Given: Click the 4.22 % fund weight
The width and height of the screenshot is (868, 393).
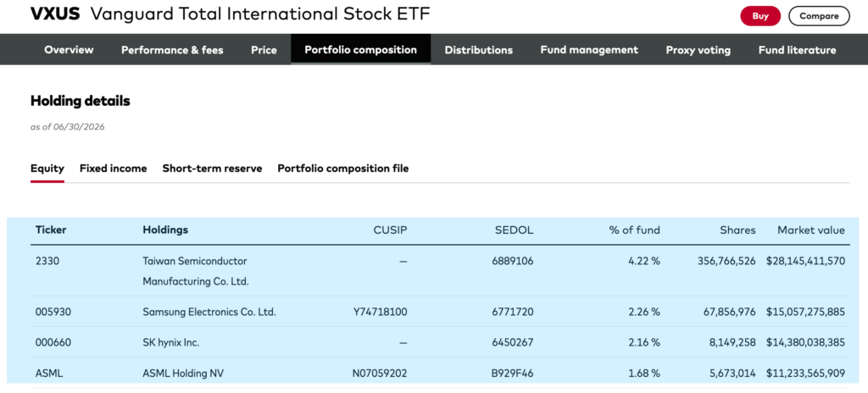Looking at the screenshot, I should (x=644, y=261).
